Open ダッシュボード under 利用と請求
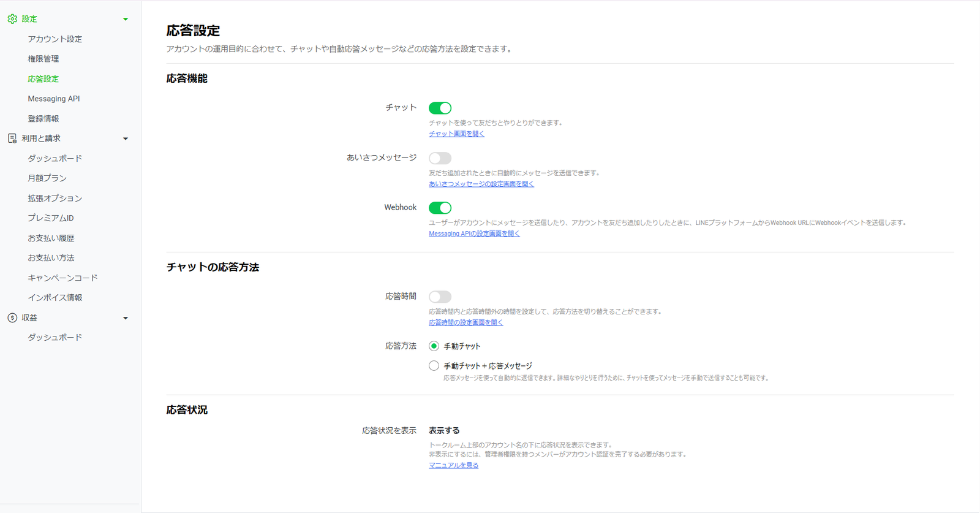 (x=55, y=158)
